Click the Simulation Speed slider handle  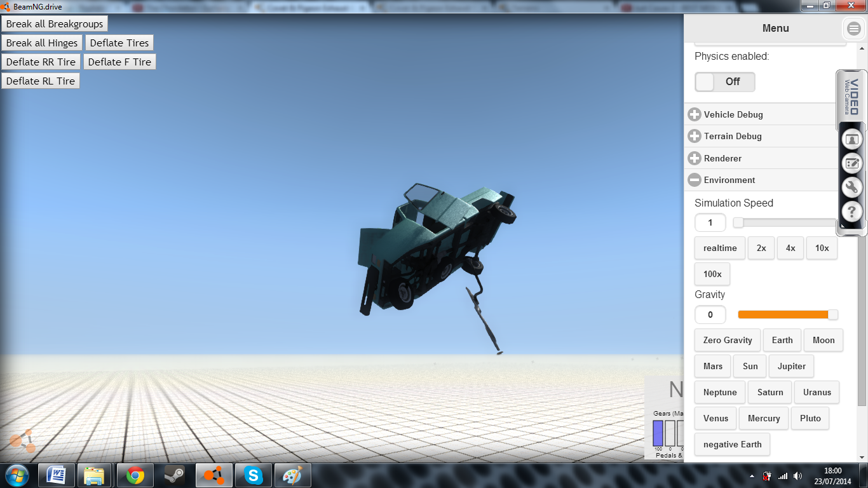[738, 222]
